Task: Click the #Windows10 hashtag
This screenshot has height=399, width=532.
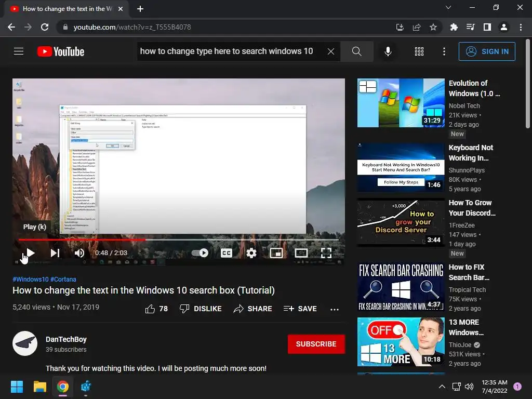Action: pyautogui.click(x=31, y=279)
